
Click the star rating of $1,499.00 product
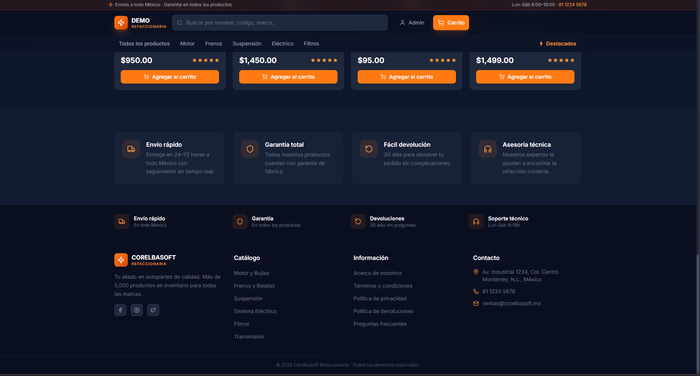561,60
